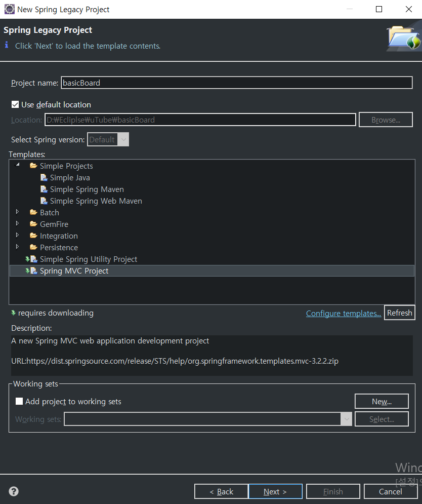
Task: Open the Select Spring version dropdown
Action: [x=108, y=139]
